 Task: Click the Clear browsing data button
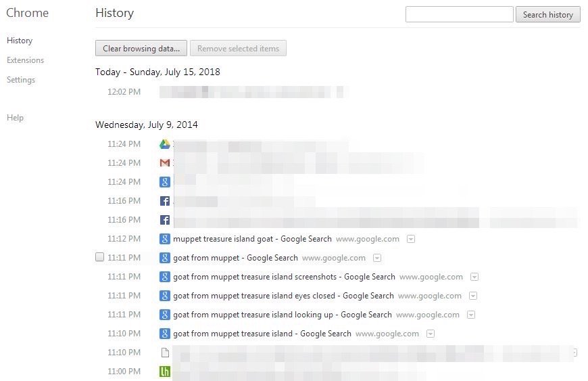(x=141, y=49)
